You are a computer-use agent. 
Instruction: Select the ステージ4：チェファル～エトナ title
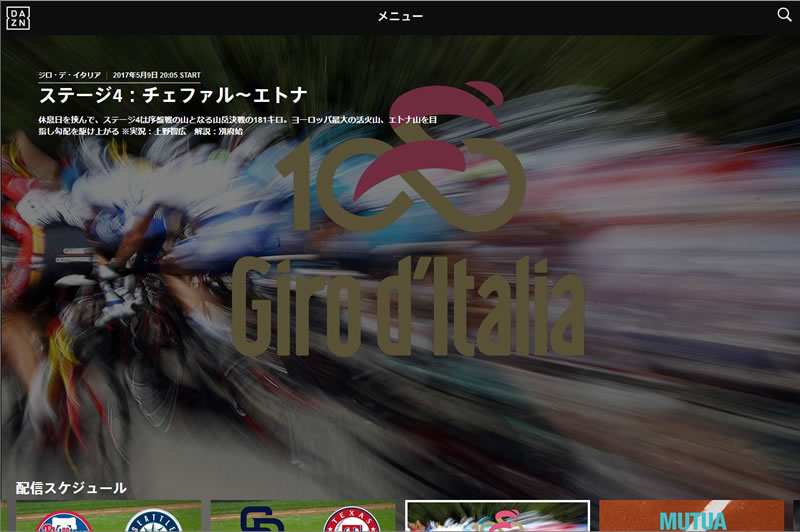tap(173, 95)
